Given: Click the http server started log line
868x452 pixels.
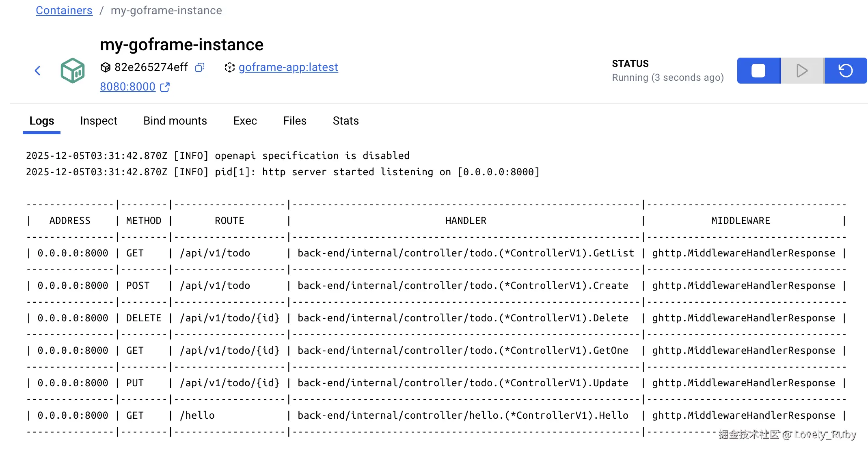Looking at the screenshot, I should (283, 172).
